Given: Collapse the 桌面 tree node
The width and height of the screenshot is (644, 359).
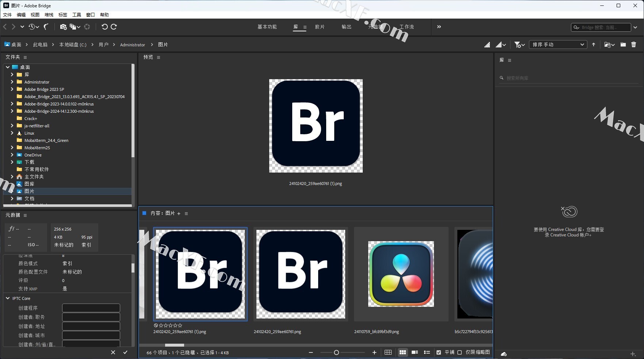Looking at the screenshot, I should 8,67.
